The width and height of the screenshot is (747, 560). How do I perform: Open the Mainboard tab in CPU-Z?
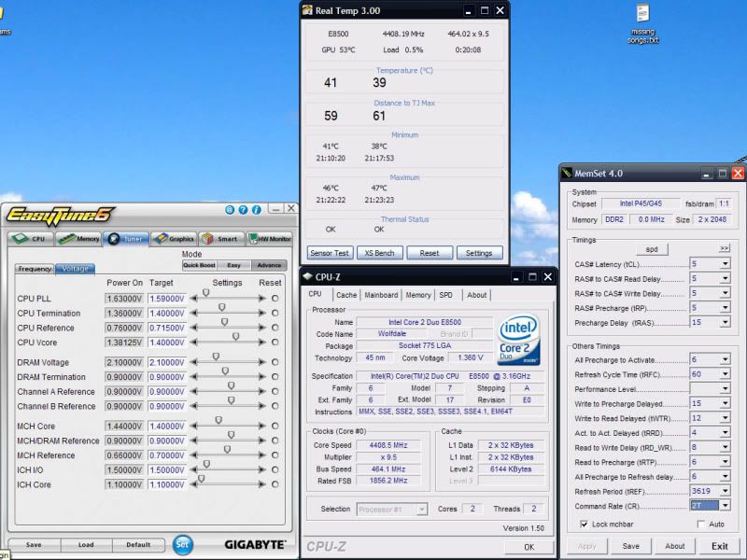click(x=381, y=295)
